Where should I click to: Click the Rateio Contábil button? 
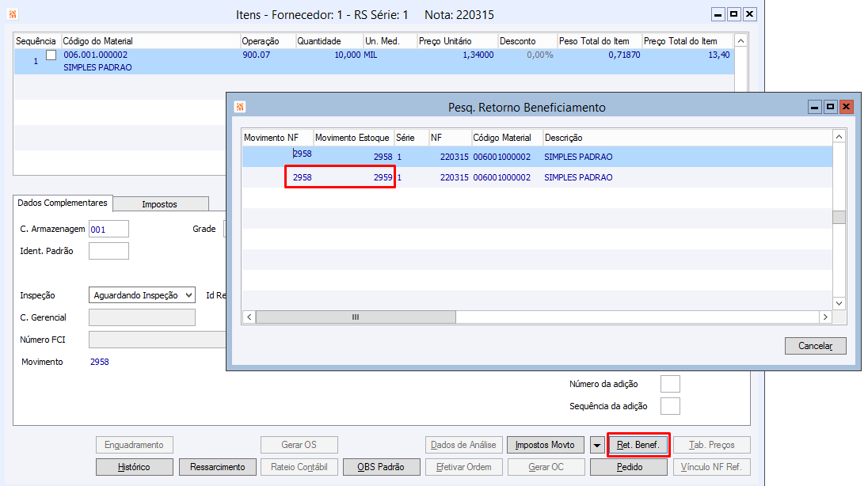299,467
